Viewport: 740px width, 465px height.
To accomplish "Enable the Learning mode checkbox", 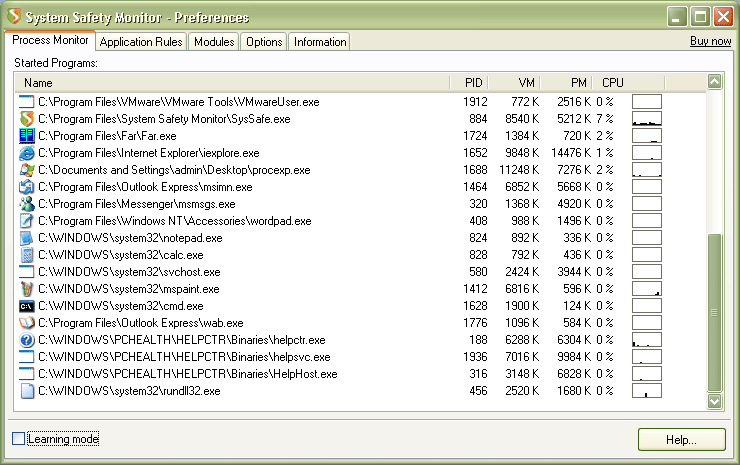I will coord(18,439).
